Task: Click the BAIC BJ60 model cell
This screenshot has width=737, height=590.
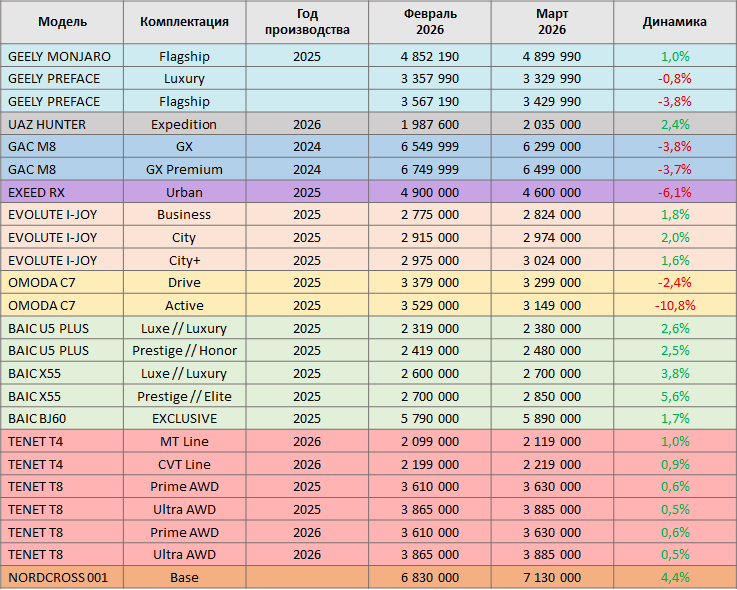Action: tap(41, 418)
